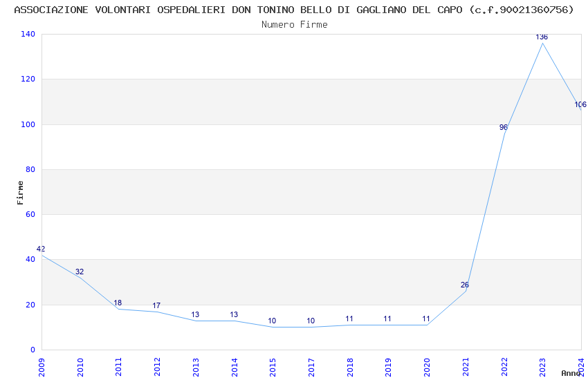Select the data value 11 for year 2018
588x380 pixels.
coord(349,319)
